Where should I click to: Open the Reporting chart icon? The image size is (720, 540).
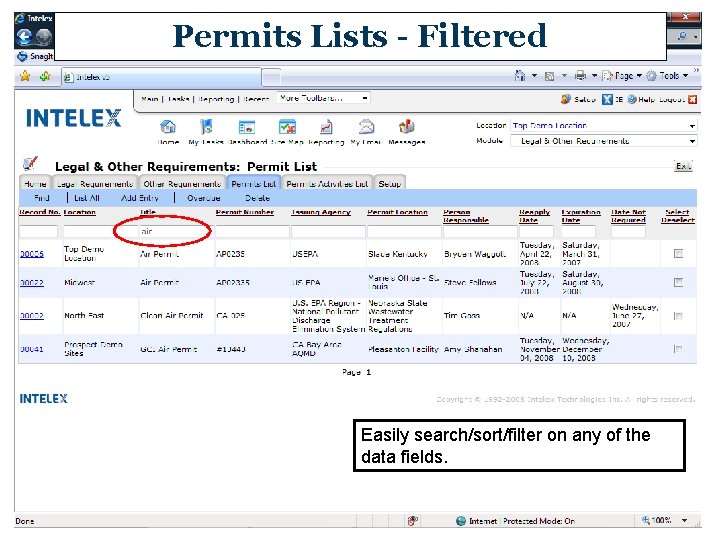click(x=326, y=127)
